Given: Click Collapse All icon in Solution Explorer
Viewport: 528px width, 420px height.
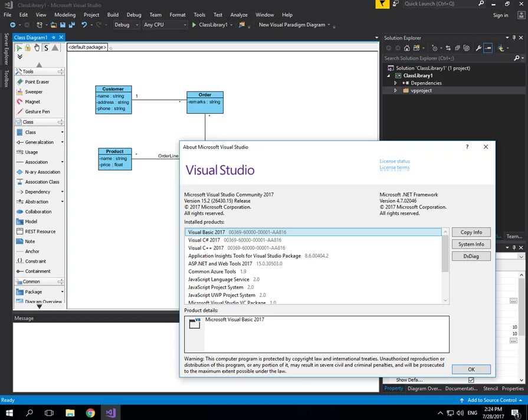Looking at the screenshot, I should (457, 48).
